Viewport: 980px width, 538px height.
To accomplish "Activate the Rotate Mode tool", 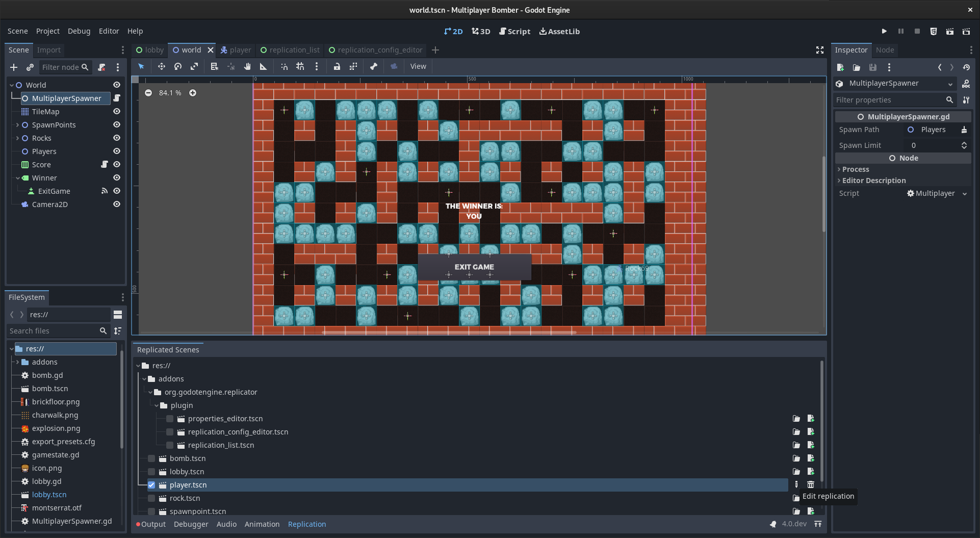I will pyautogui.click(x=178, y=66).
